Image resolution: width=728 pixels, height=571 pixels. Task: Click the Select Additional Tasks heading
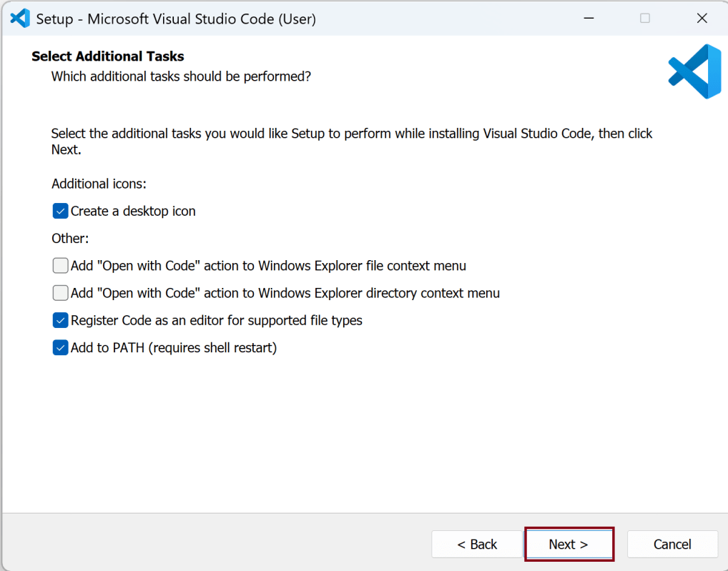[x=108, y=56]
